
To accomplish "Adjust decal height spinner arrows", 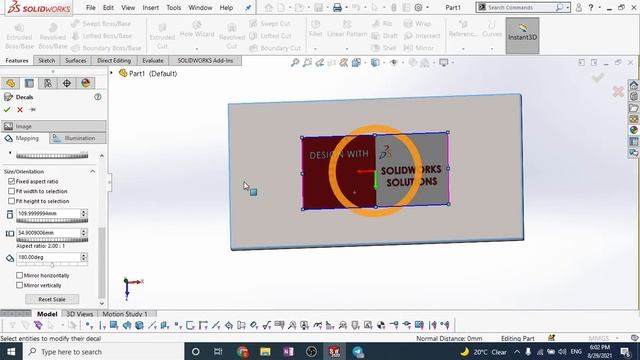I will point(84,232).
